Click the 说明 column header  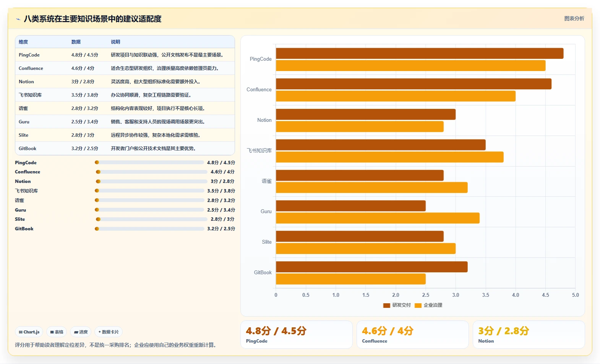[115, 42]
